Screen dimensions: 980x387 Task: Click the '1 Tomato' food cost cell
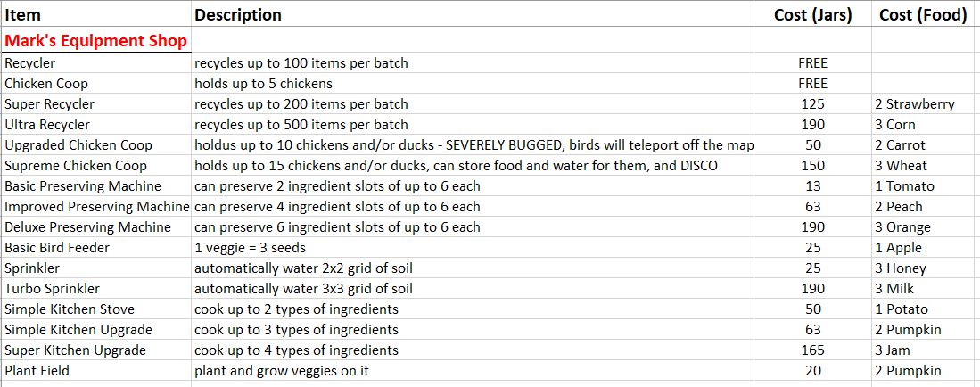click(904, 186)
